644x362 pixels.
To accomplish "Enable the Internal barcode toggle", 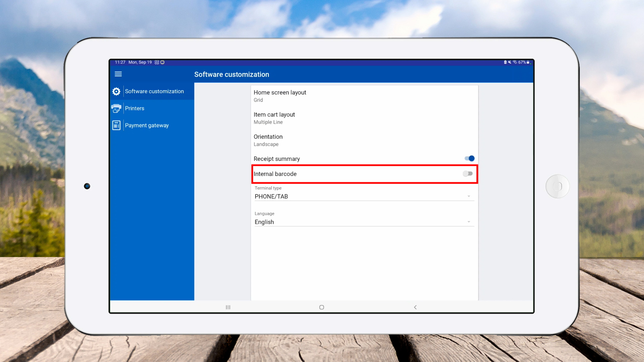I will (x=468, y=174).
